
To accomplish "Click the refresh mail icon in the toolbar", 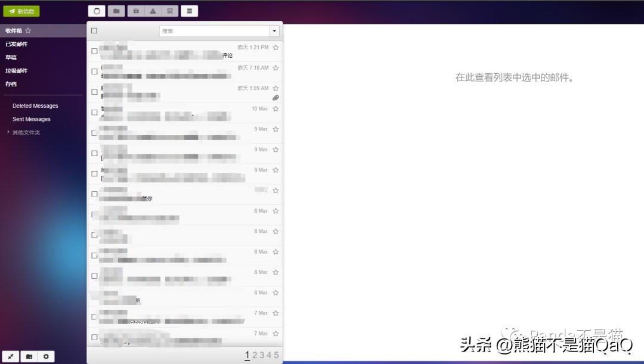I will [x=97, y=11].
